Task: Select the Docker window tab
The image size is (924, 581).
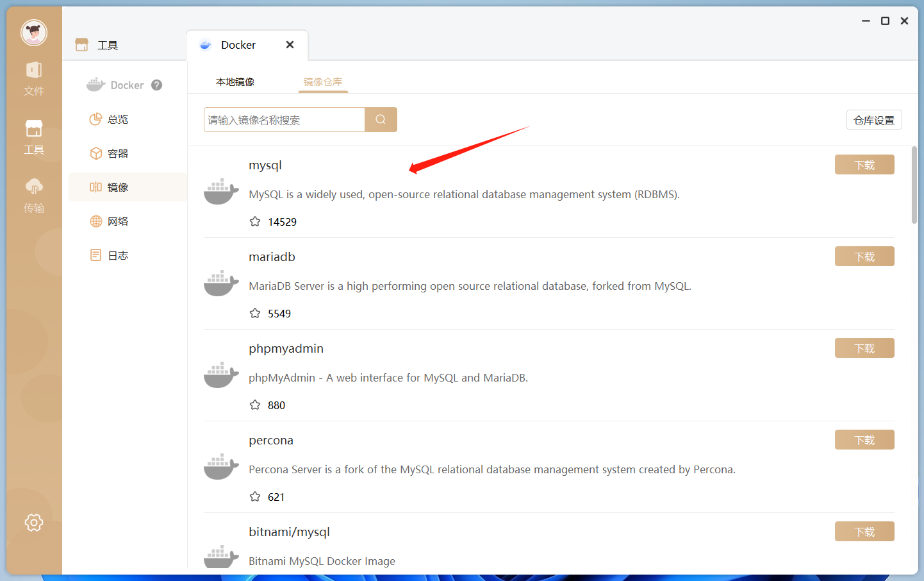Action: click(247, 45)
